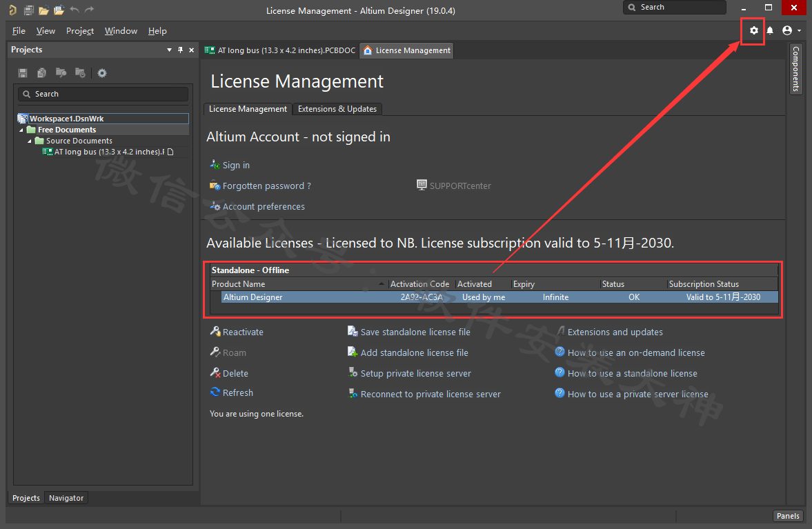Click the Subscription Status column header
The image size is (812, 529).
click(722, 284)
